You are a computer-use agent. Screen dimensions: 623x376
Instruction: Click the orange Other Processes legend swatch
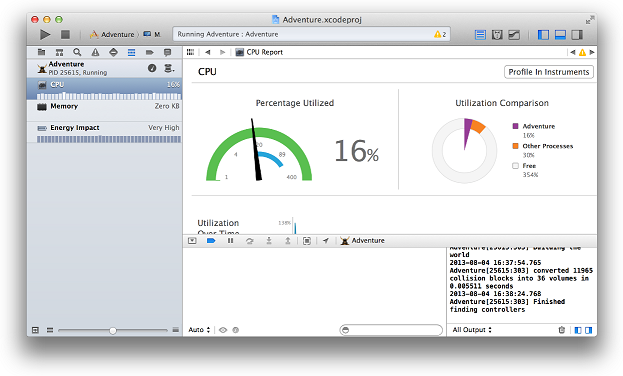(x=515, y=146)
